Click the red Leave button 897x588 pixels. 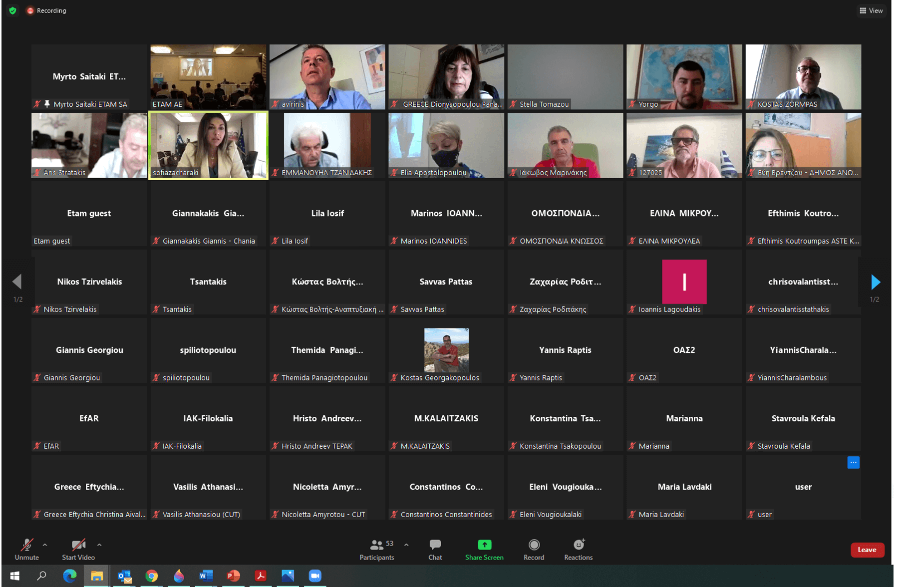click(867, 550)
